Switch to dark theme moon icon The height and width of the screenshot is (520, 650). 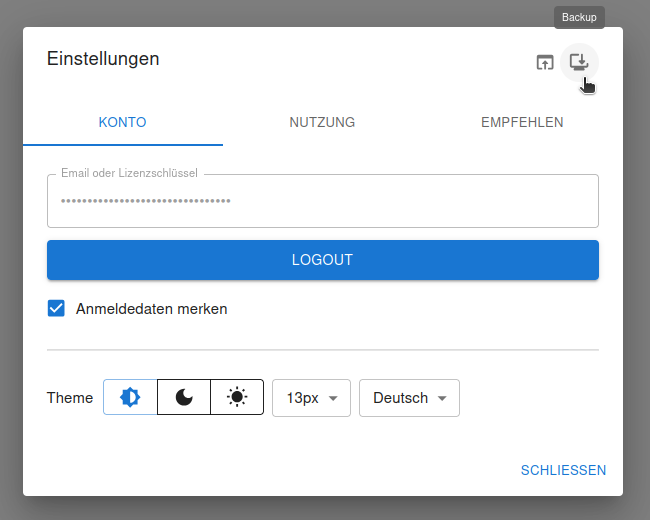point(184,397)
